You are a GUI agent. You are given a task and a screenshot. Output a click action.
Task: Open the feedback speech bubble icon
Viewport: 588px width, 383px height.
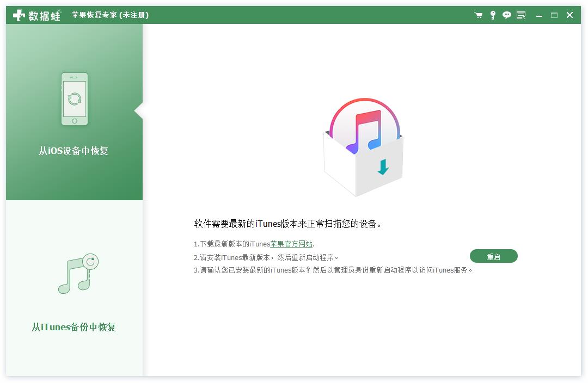point(507,15)
